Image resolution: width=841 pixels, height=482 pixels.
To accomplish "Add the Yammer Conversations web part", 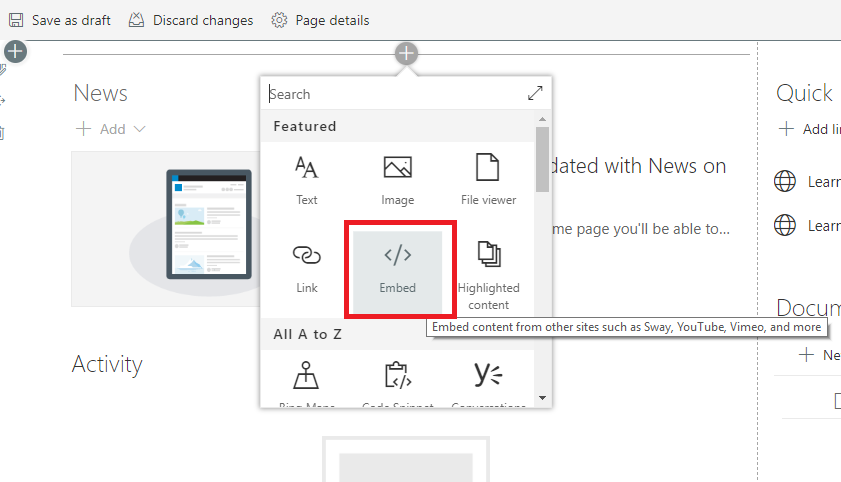I will click(488, 383).
